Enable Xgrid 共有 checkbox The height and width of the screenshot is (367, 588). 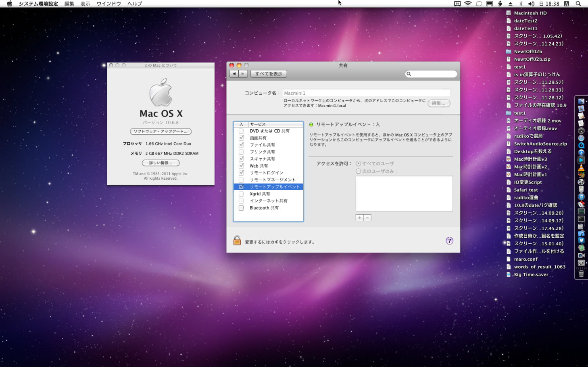click(x=241, y=194)
